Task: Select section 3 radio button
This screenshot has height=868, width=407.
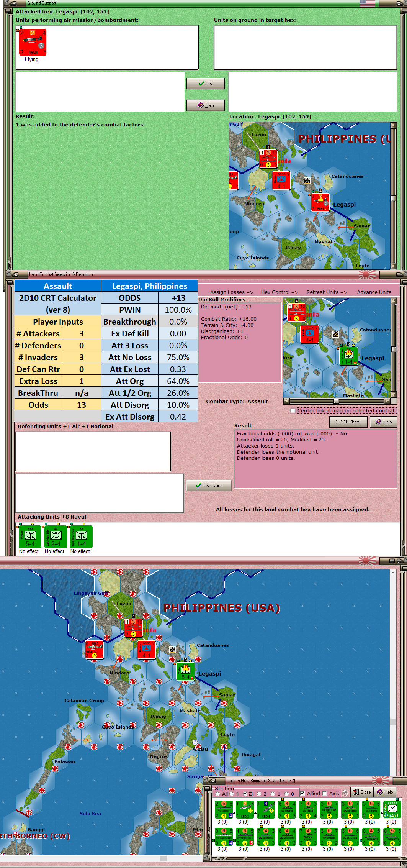Action: pos(245,794)
